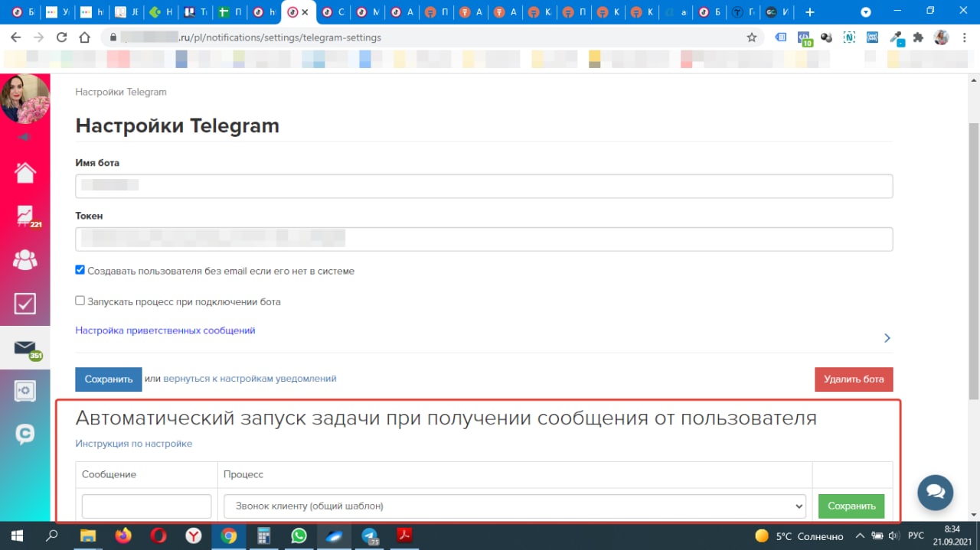
Task: Open the Windows Start menu
Action: (16, 535)
